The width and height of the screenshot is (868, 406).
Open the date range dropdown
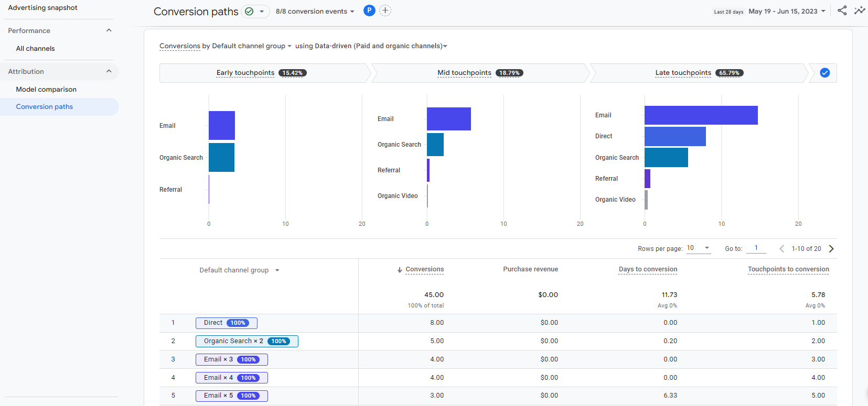787,11
